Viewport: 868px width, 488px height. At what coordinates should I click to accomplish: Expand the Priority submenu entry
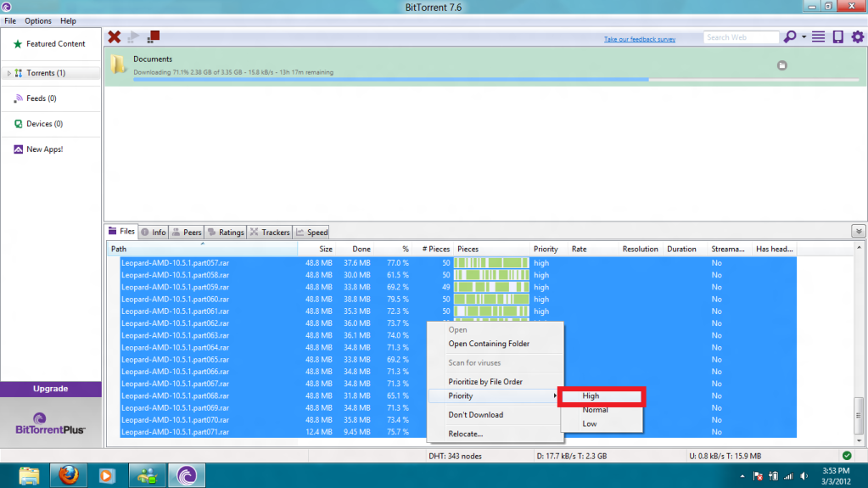pyautogui.click(x=495, y=396)
